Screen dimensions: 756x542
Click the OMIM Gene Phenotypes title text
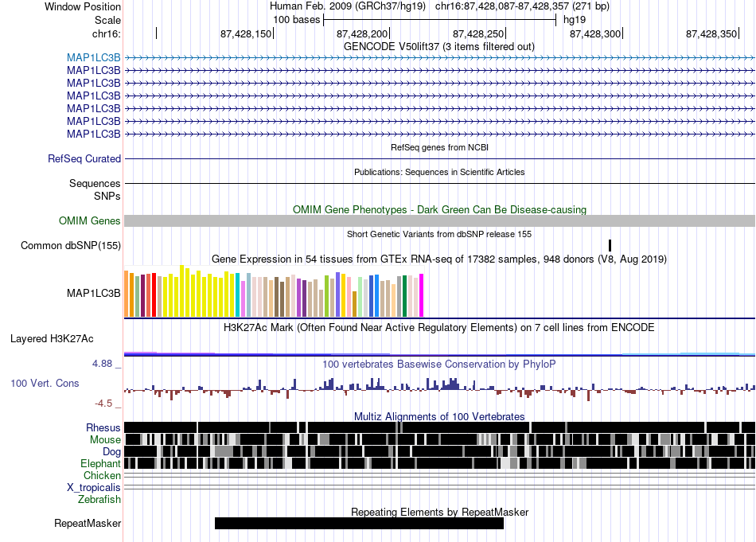click(x=439, y=210)
